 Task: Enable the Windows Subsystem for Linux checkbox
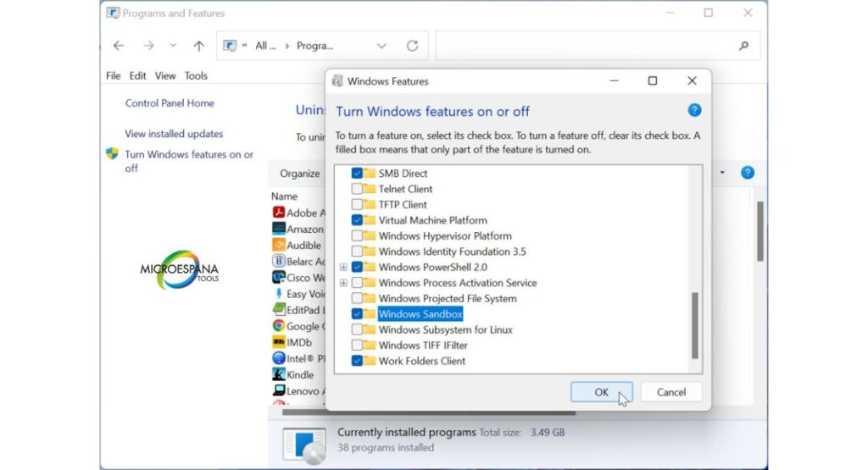point(357,330)
